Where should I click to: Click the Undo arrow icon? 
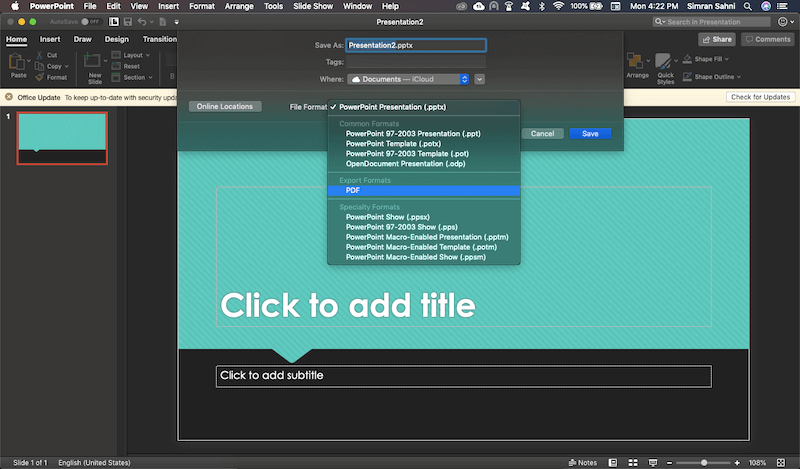pyautogui.click(x=142, y=22)
